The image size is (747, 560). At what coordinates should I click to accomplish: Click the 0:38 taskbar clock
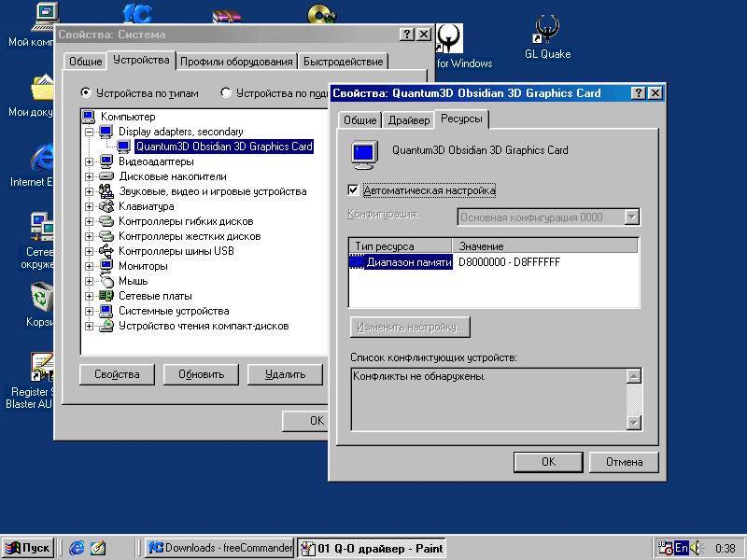tap(726, 549)
